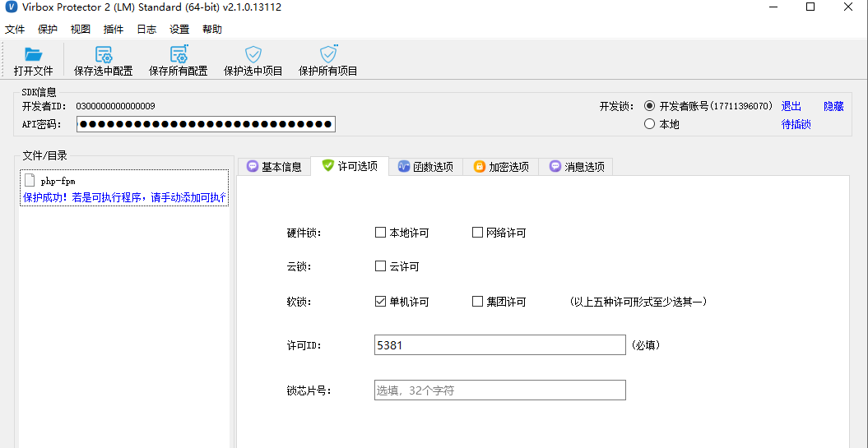Click the 保护选中项目 shield icon
868x448 pixels.
point(253,54)
